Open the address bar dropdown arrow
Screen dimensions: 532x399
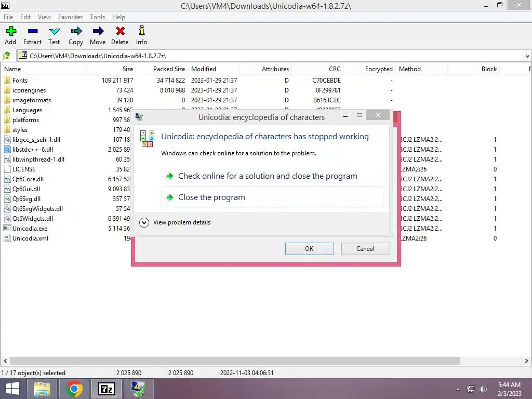(527, 56)
